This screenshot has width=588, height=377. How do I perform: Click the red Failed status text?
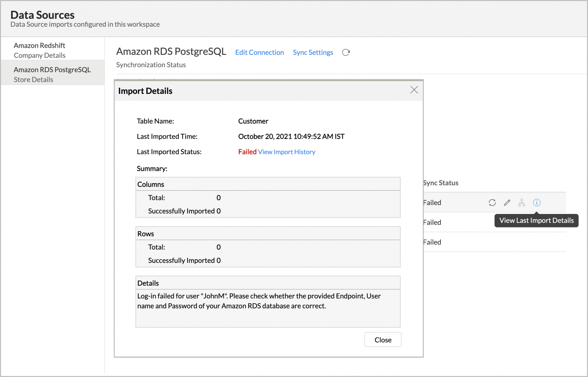point(247,152)
